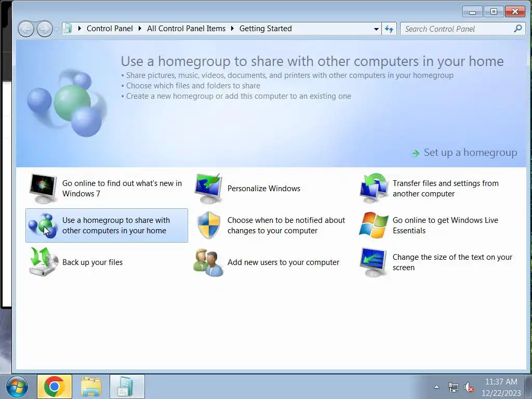Click the muted volume icon in tray
This screenshot has width=532, height=399.
469,387
